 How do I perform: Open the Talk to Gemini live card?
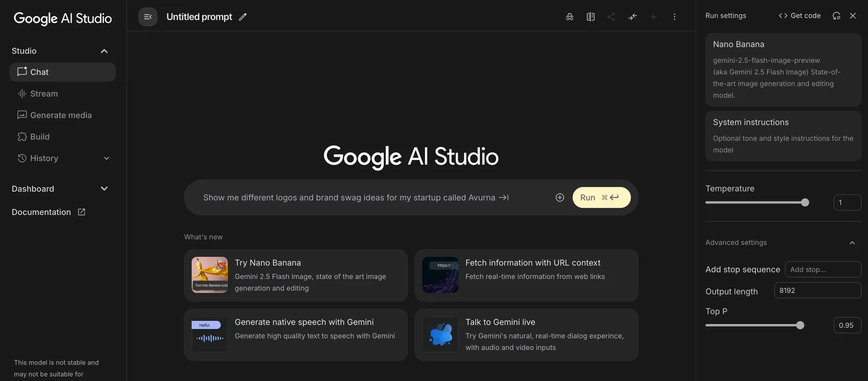coord(526,335)
